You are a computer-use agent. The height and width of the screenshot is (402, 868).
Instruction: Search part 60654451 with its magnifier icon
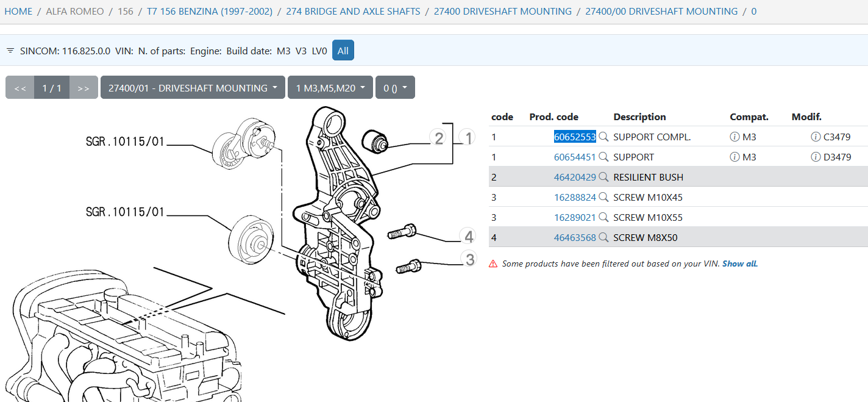click(604, 157)
